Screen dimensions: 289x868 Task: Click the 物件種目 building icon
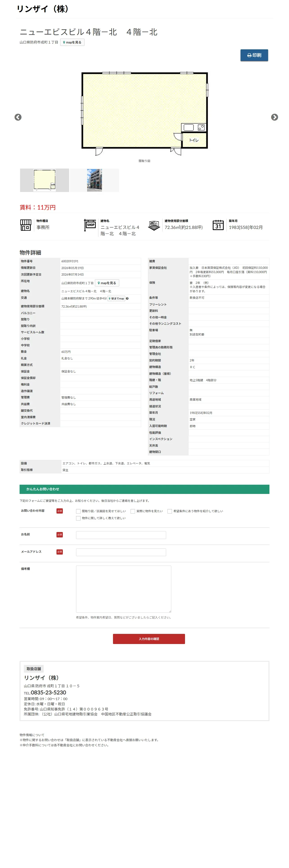pos(26,225)
